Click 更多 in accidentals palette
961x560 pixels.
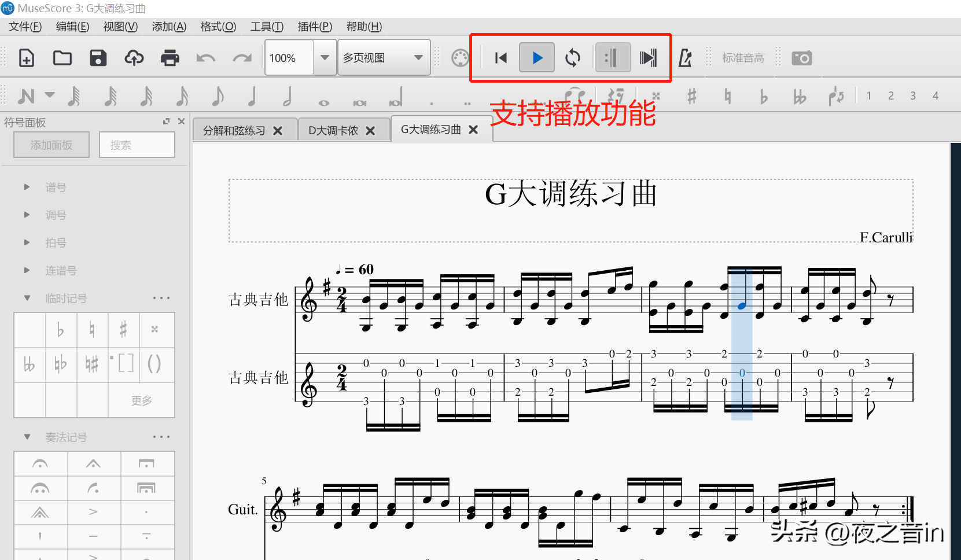tap(142, 400)
